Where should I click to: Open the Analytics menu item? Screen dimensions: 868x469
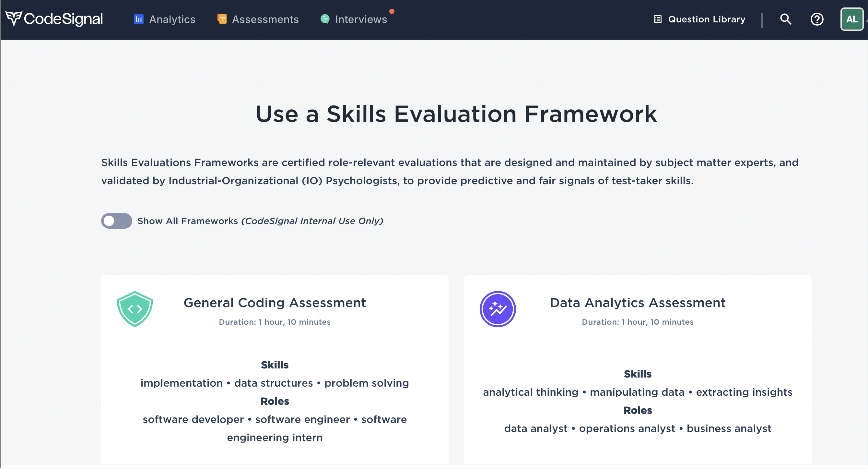pos(164,19)
